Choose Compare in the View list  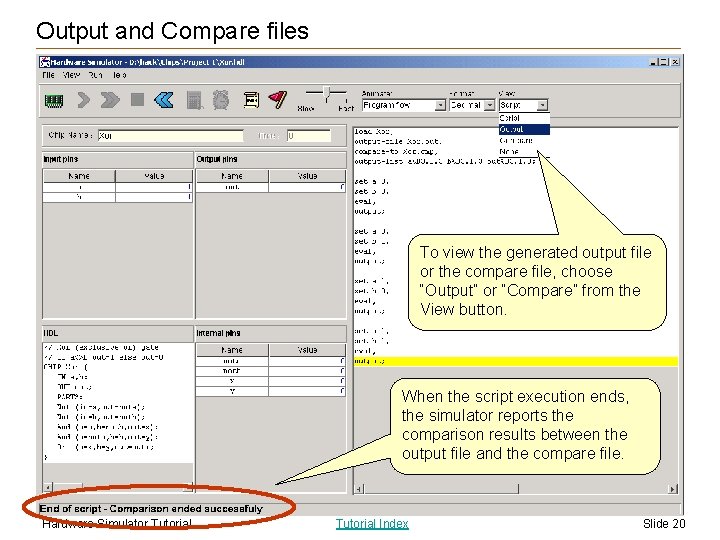[x=524, y=141]
